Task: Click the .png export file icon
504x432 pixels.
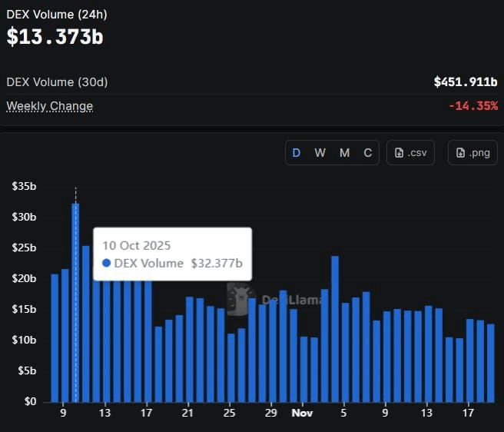Action: click(461, 153)
